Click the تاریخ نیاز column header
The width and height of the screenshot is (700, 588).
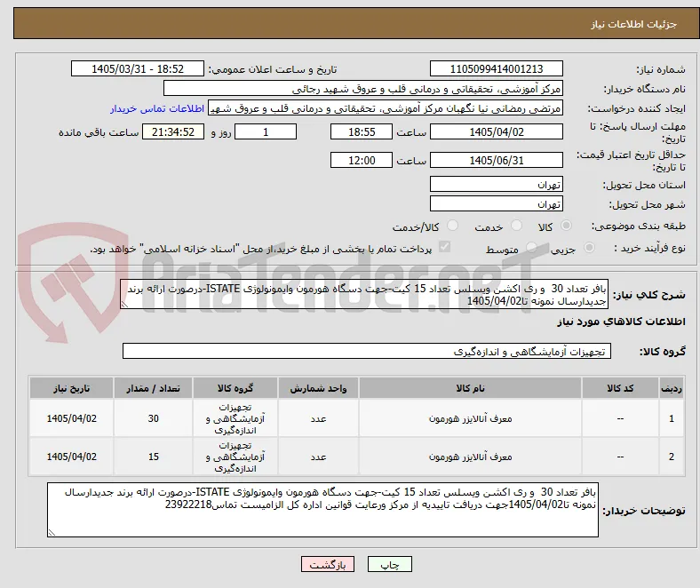tap(71, 388)
